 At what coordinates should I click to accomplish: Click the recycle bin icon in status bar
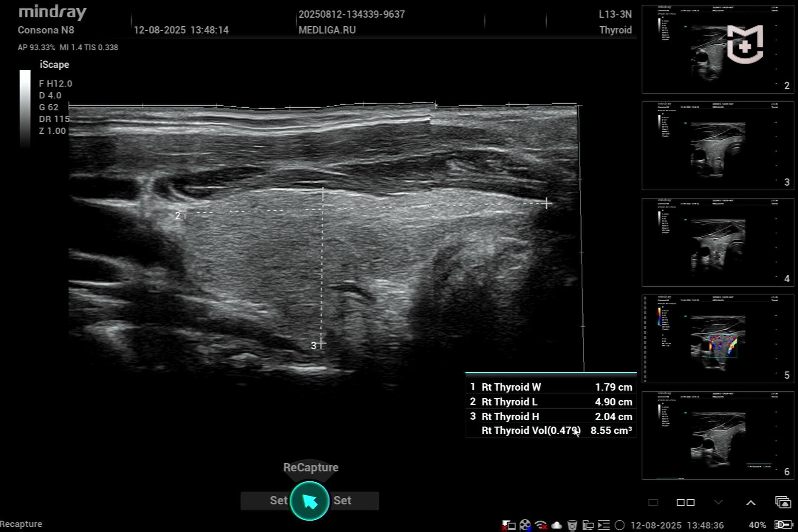click(x=572, y=525)
